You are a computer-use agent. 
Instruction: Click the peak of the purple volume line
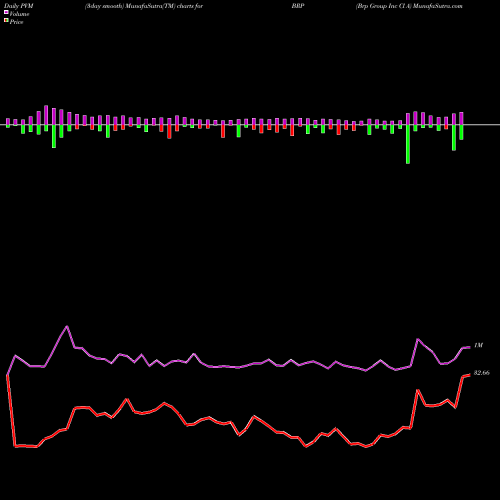[67, 326]
